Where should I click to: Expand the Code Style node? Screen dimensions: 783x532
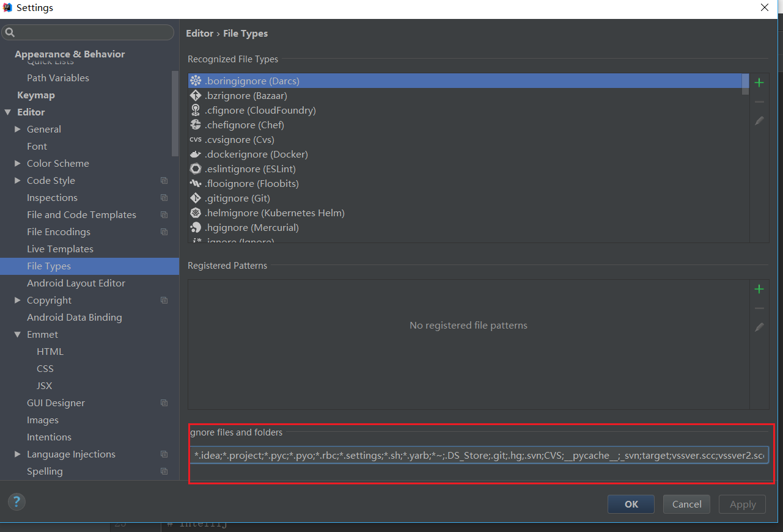18,181
